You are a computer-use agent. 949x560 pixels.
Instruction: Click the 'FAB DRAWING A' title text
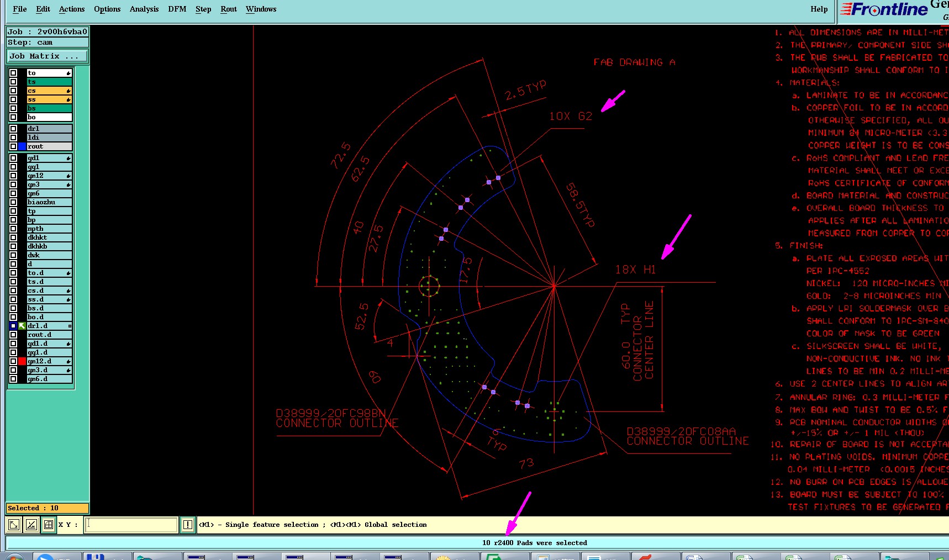pos(634,62)
